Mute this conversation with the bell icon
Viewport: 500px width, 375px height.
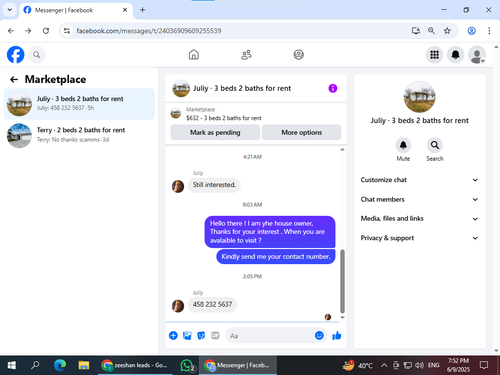[403, 145]
